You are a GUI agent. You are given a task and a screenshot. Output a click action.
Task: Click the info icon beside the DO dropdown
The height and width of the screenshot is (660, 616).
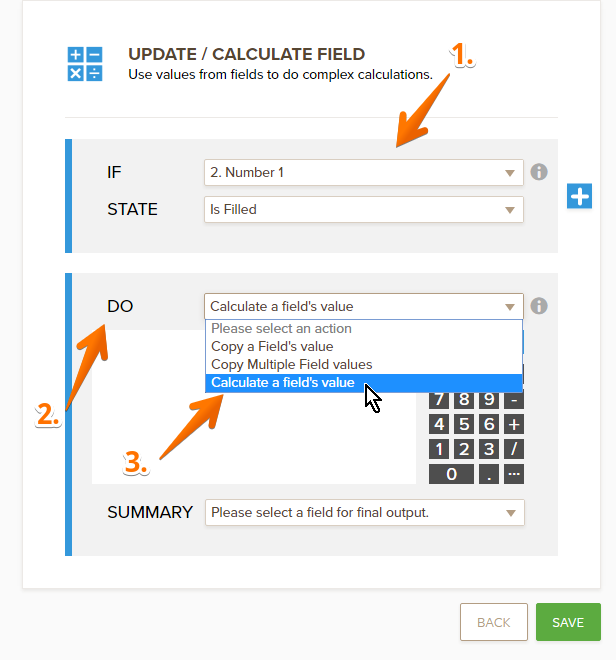click(x=539, y=306)
